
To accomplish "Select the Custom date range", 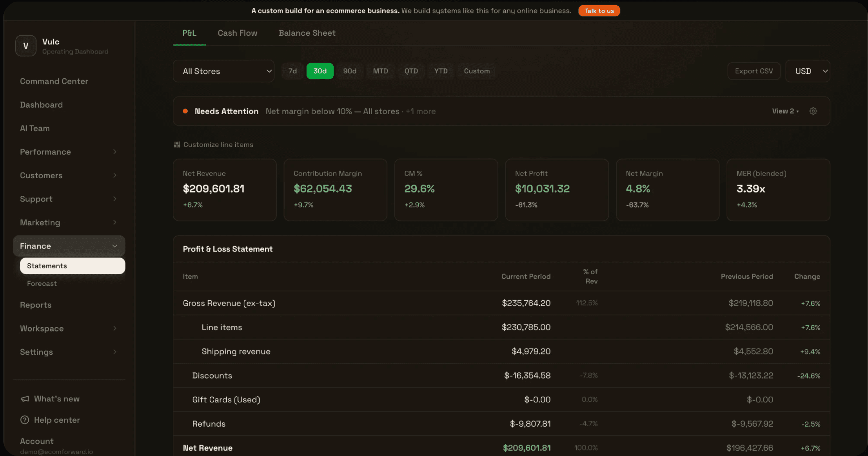I will [x=477, y=71].
